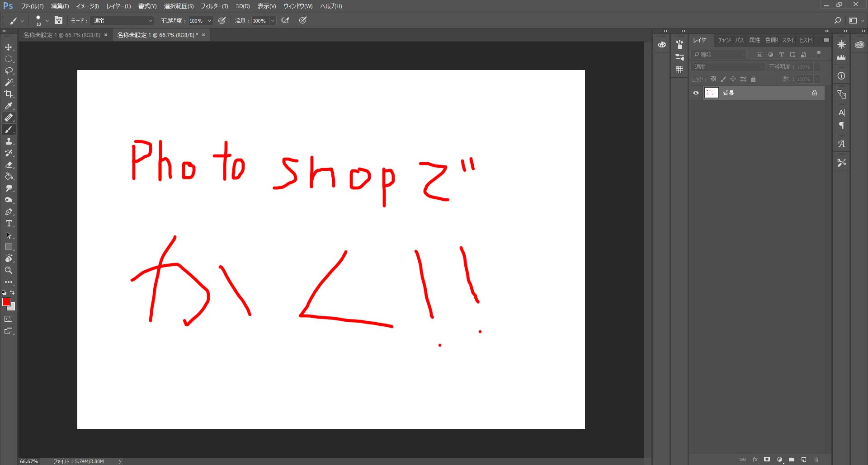Select the Magic Wand tool
The height and width of the screenshot is (465, 868).
point(9,82)
